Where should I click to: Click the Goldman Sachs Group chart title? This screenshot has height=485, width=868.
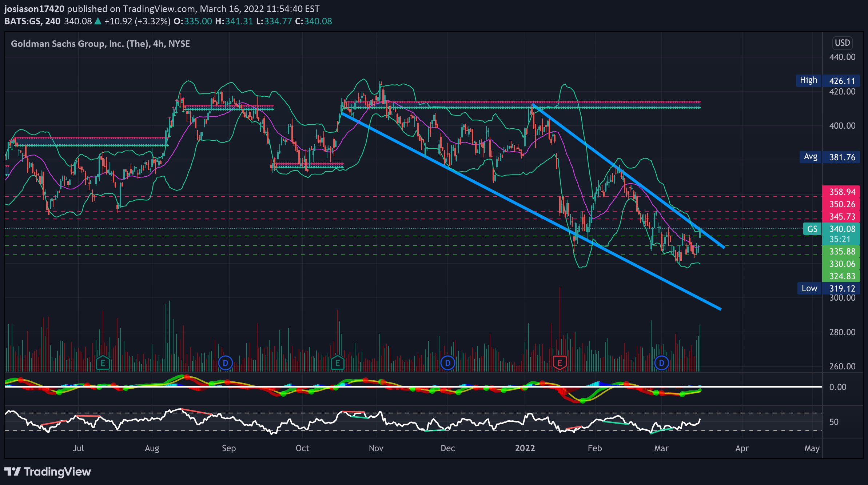click(x=100, y=44)
